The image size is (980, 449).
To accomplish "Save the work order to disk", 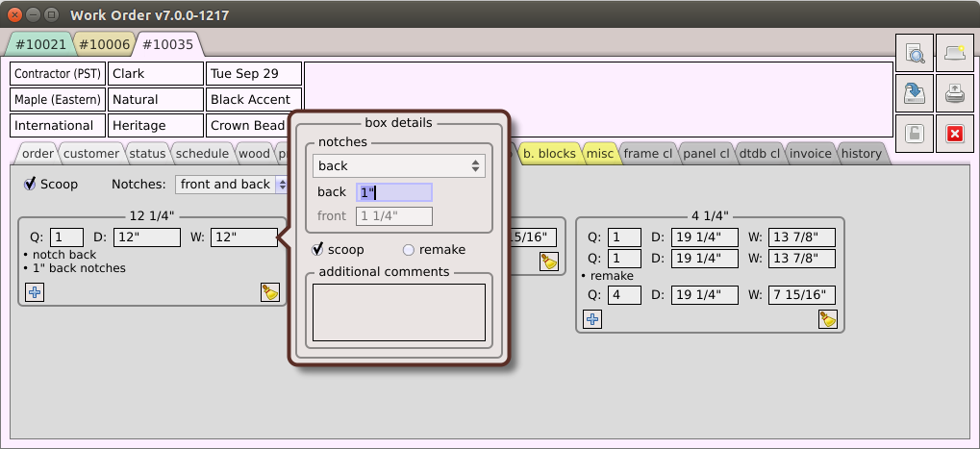I will [x=916, y=93].
